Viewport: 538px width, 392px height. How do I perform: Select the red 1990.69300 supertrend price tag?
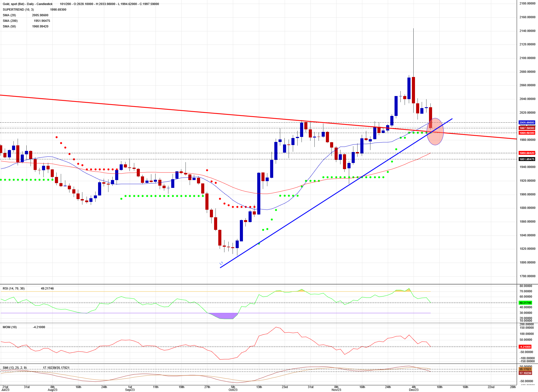527,133
